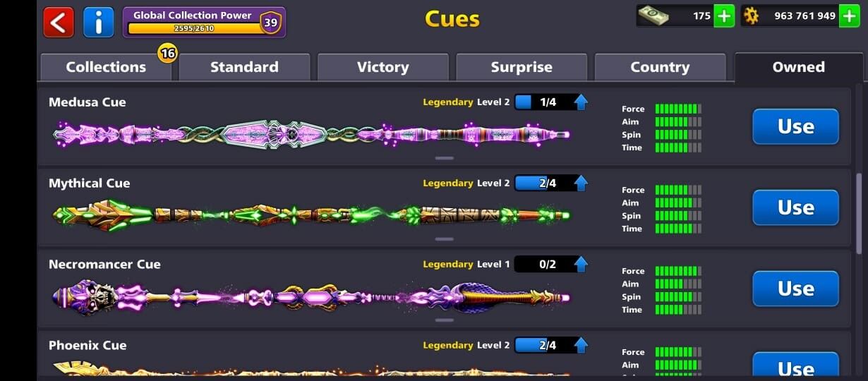
Task: Tap the level 39 shield badge
Action: click(x=270, y=23)
